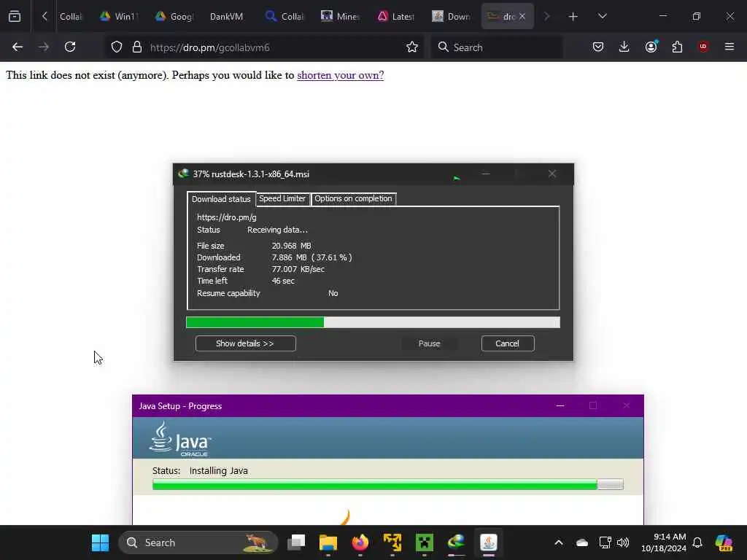
Task: Open Options on completion tab
Action: point(353,198)
